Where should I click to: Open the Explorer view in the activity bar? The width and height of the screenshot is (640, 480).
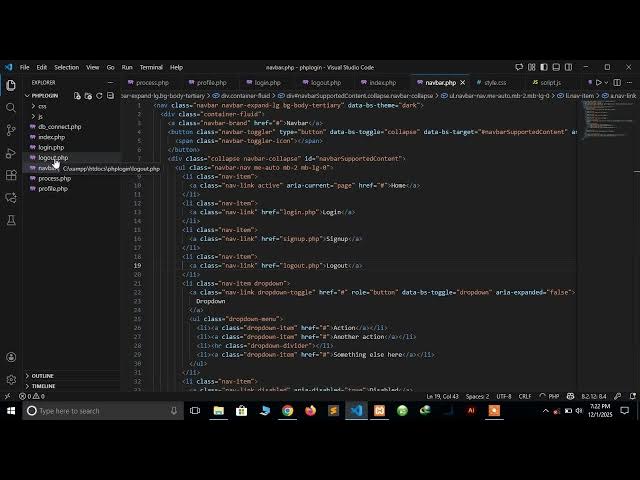point(11,85)
